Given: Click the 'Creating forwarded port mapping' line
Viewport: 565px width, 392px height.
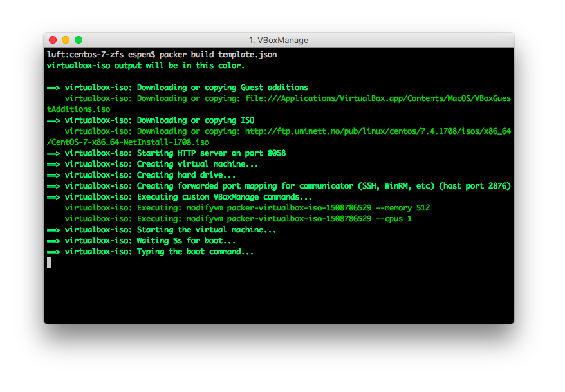Looking at the screenshot, I should (279, 186).
